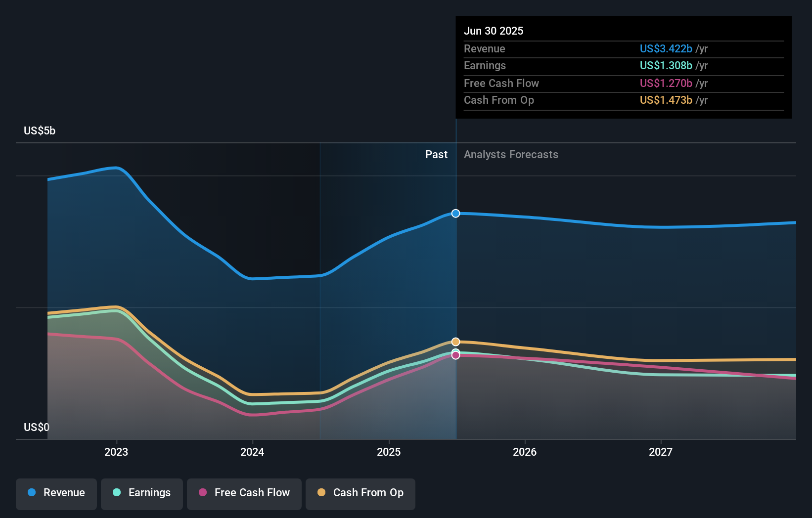
Task: Click the Free Cash Flow legend button
Action: click(x=244, y=494)
